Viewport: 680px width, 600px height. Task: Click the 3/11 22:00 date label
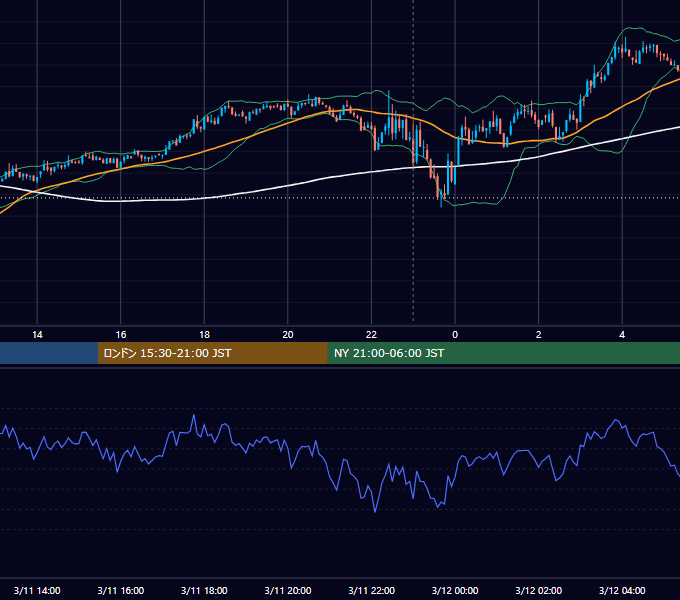(x=372, y=590)
